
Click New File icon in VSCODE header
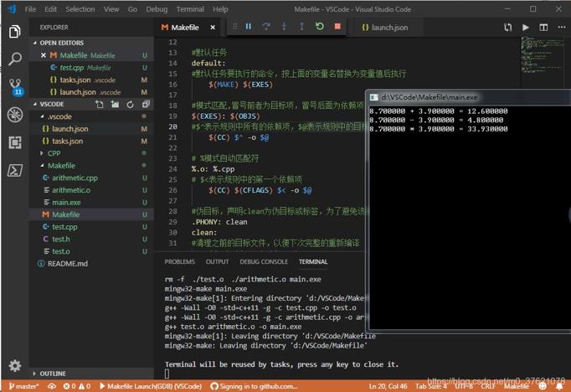100,104
